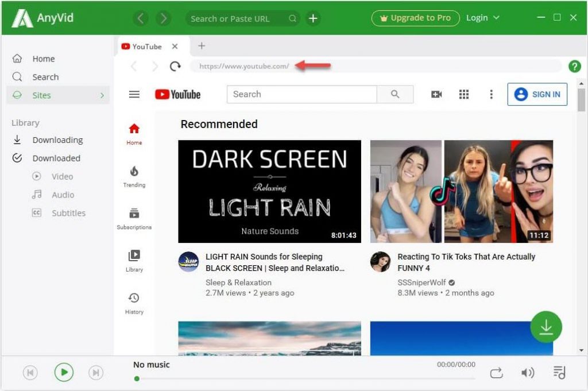588x391 pixels.
Task: Open the YouTube Library rail item
Action: 134,261
